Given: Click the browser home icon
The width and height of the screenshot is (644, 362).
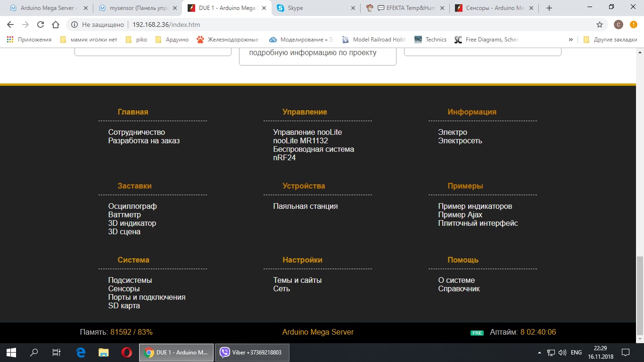Looking at the screenshot, I should pos(56,25).
